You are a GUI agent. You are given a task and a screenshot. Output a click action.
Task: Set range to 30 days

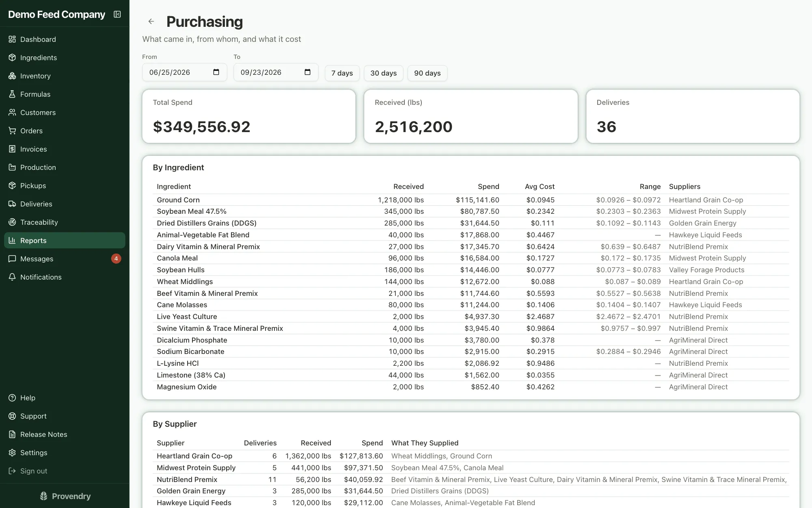(x=383, y=73)
